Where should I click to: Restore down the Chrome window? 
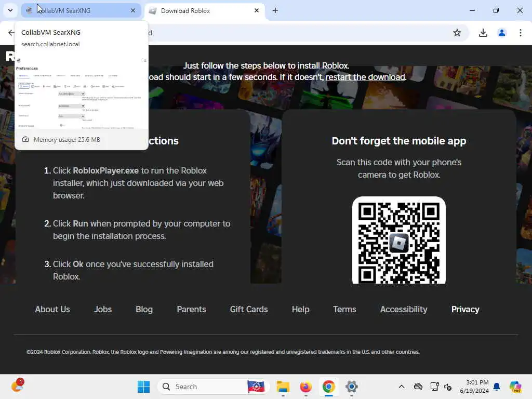tap(496, 10)
